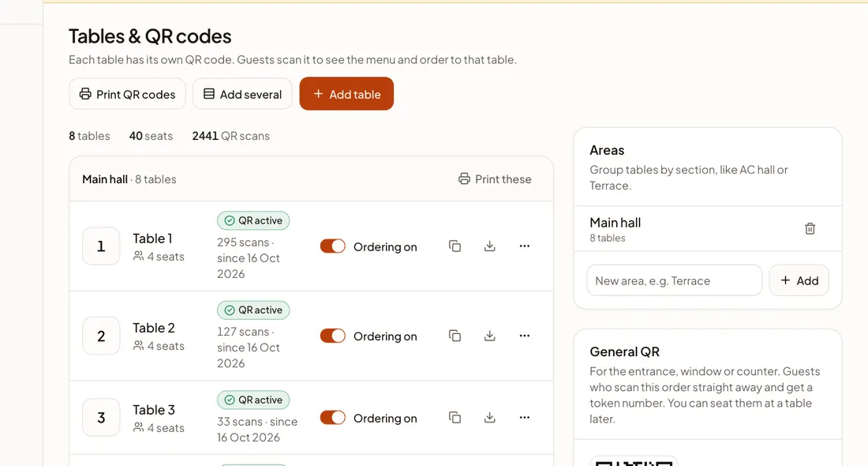868x466 pixels.
Task: Click the QR active badge for Table 3
Action: (253, 400)
